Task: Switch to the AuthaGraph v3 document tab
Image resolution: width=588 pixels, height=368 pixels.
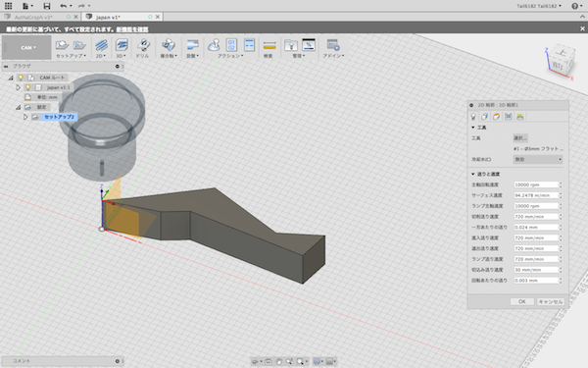Action: (33, 17)
